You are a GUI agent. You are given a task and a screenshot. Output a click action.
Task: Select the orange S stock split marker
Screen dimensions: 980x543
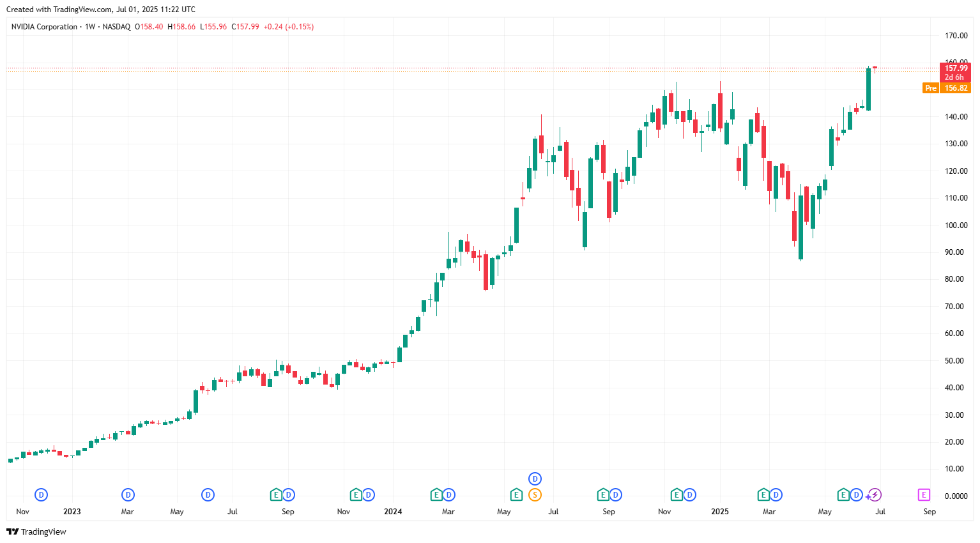pyautogui.click(x=535, y=494)
